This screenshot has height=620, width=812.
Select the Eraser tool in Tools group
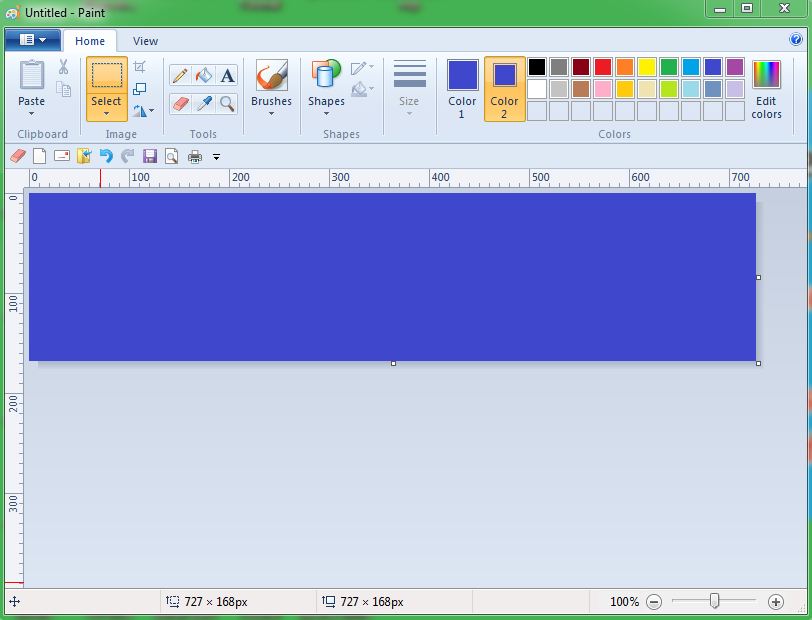(180, 104)
